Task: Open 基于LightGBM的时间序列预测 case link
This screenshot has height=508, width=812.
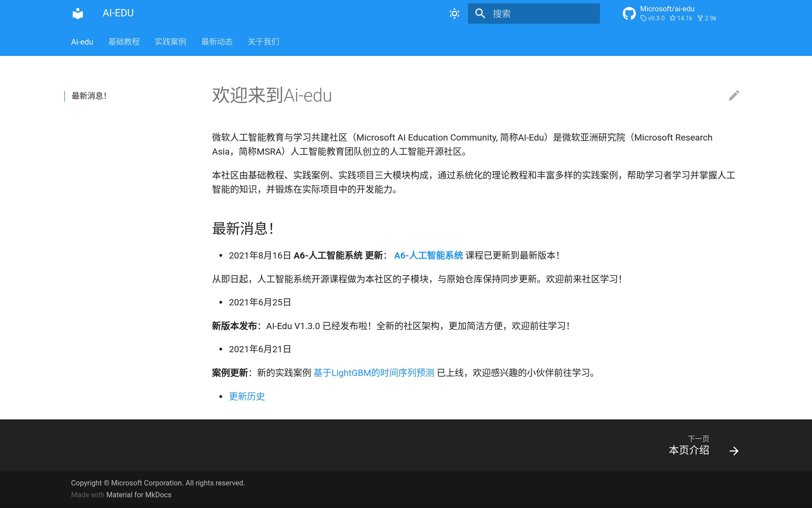Action: click(374, 373)
